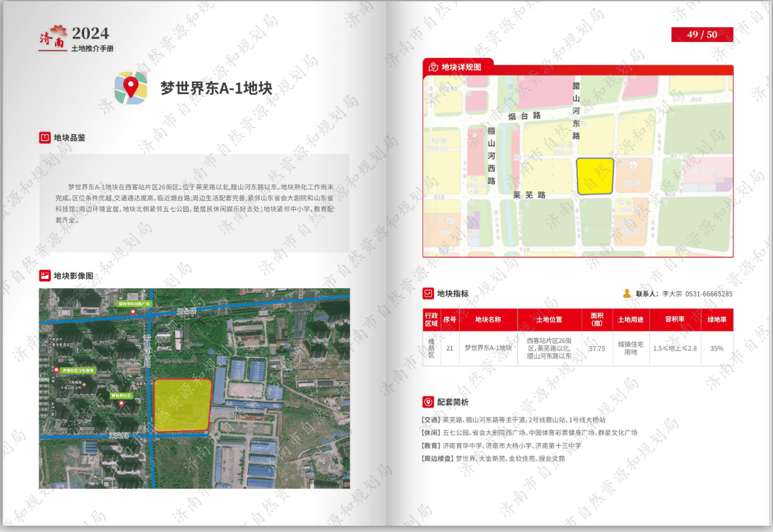Click the orange contact person icon
The height and width of the screenshot is (532, 773).
627,293
